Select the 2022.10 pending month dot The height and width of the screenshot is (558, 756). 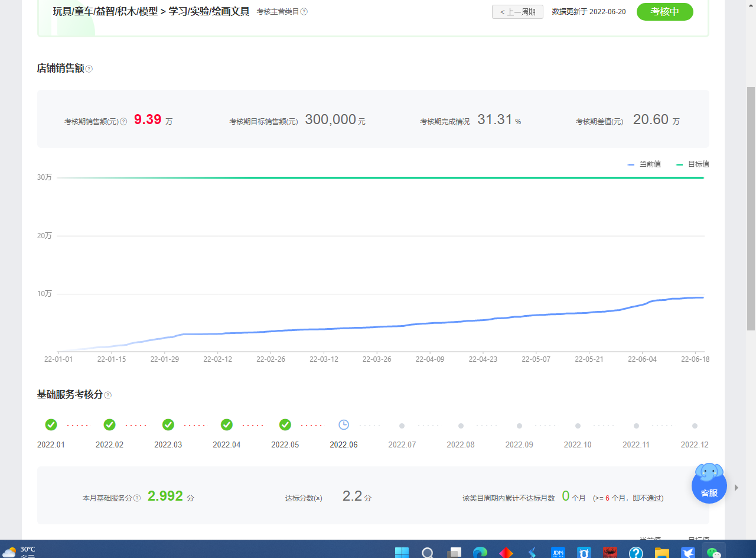coord(578,426)
